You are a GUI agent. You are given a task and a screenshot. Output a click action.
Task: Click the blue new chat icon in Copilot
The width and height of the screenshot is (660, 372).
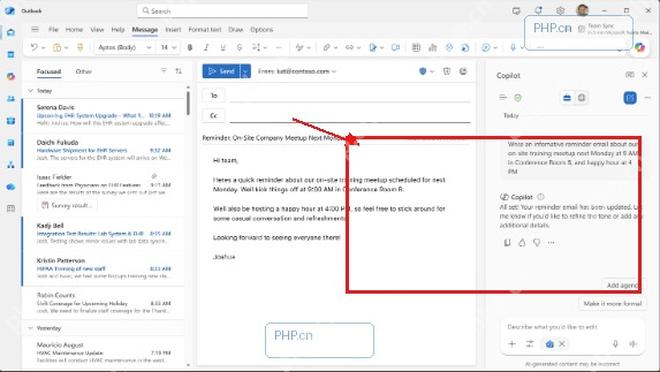pyautogui.click(x=630, y=98)
